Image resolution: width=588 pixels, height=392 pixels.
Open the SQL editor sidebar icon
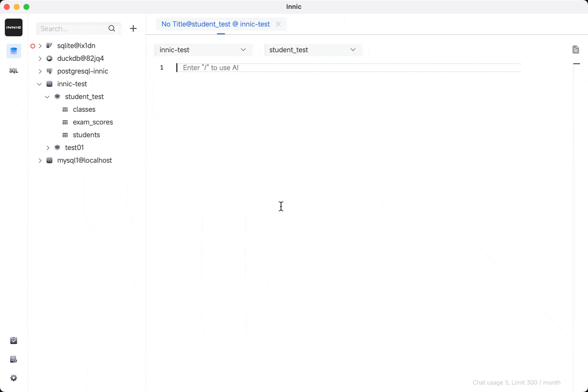13,71
